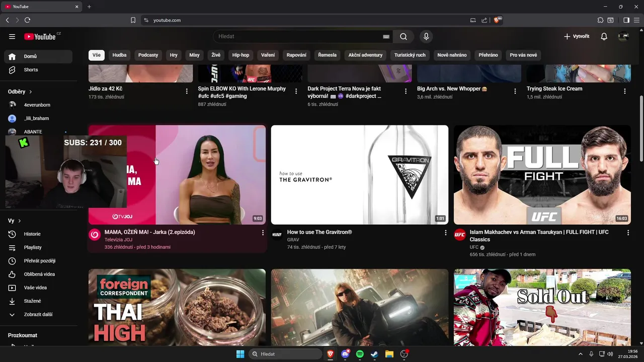The height and width of the screenshot is (362, 644).
Task: Select the Hry filter chip
Action: point(174,55)
